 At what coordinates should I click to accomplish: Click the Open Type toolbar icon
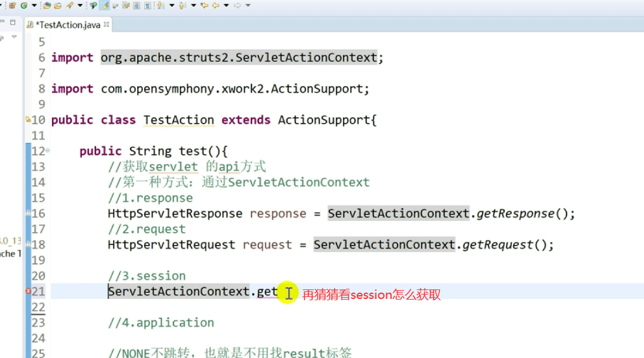47,6
